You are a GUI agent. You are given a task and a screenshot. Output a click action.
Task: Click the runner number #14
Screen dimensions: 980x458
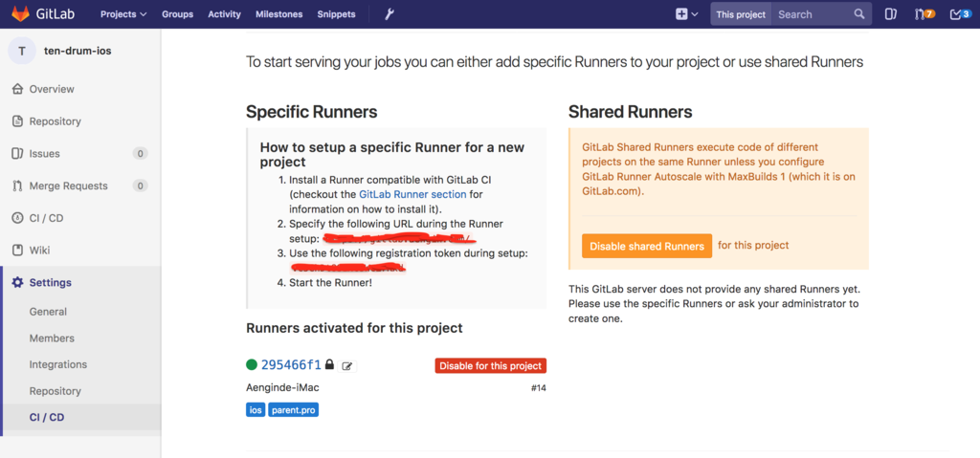[x=539, y=388]
